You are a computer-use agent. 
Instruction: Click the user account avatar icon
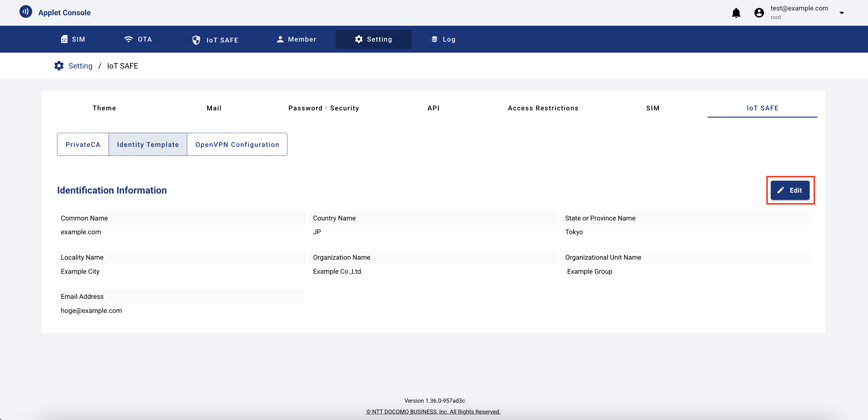click(759, 13)
